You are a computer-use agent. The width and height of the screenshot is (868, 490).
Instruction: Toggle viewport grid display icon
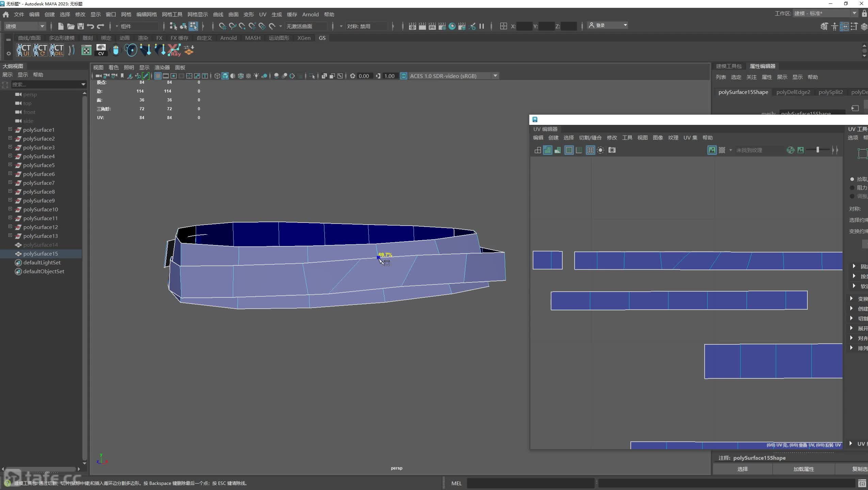(x=158, y=76)
